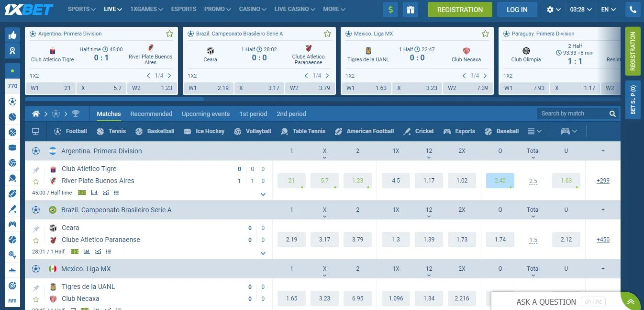Open pitch view icon for Ceara match
This screenshot has height=310, width=644.
pos(75,252)
